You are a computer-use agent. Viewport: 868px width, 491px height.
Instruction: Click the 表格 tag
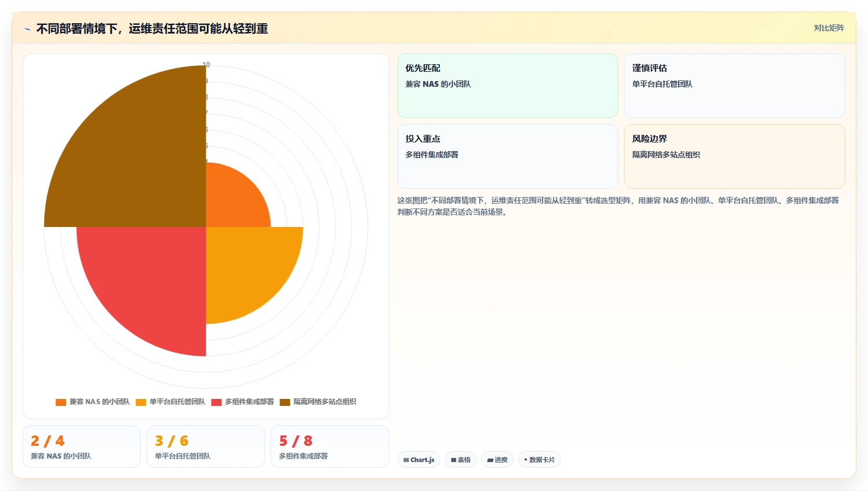(x=461, y=460)
